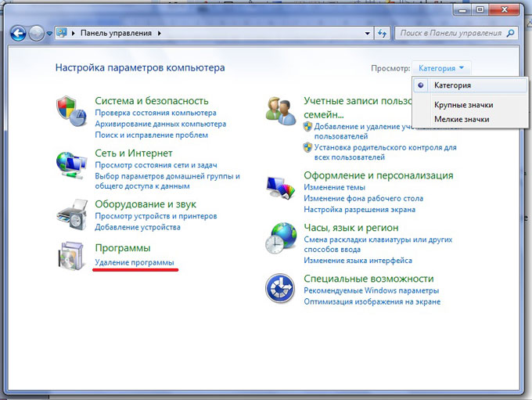Maximize the Control Panel window
This screenshot has height=400, width=532.
pyautogui.click(x=480, y=10)
